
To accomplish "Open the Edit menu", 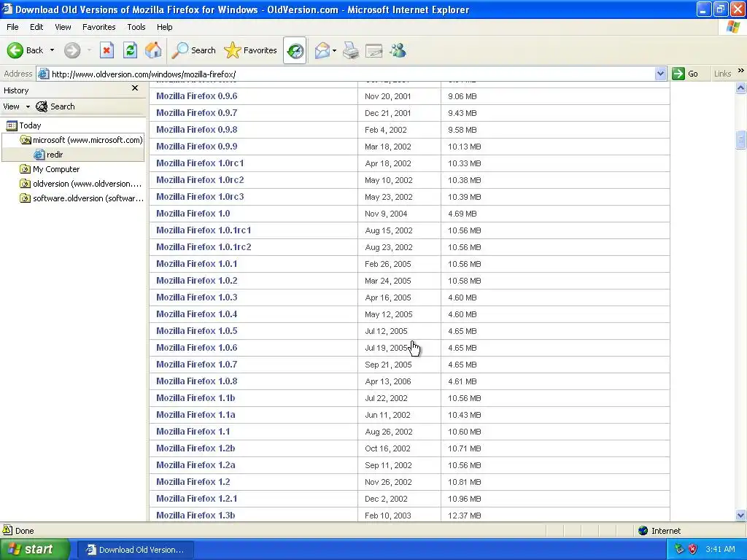I will [x=36, y=27].
